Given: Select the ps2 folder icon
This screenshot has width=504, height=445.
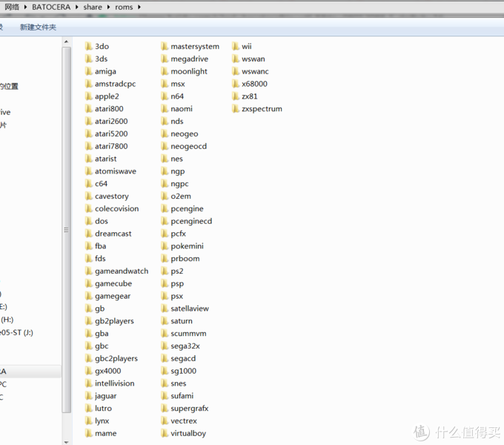Looking at the screenshot, I should click(165, 271).
